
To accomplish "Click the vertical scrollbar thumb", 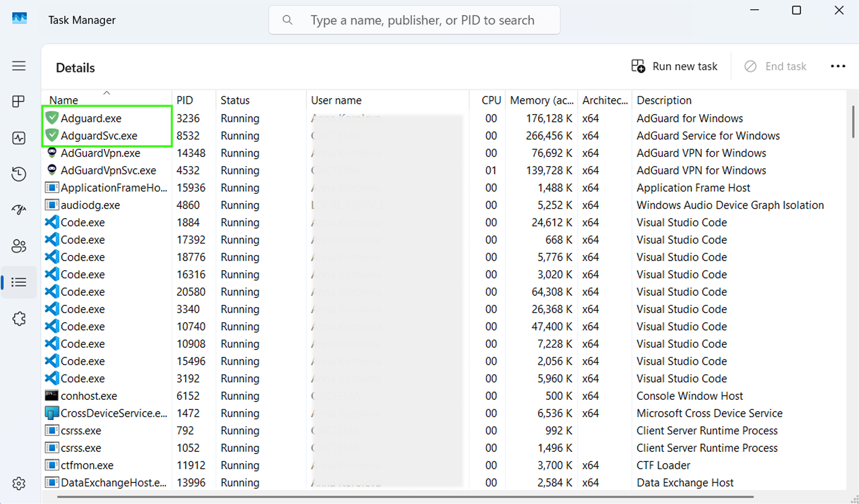I will (x=853, y=121).
